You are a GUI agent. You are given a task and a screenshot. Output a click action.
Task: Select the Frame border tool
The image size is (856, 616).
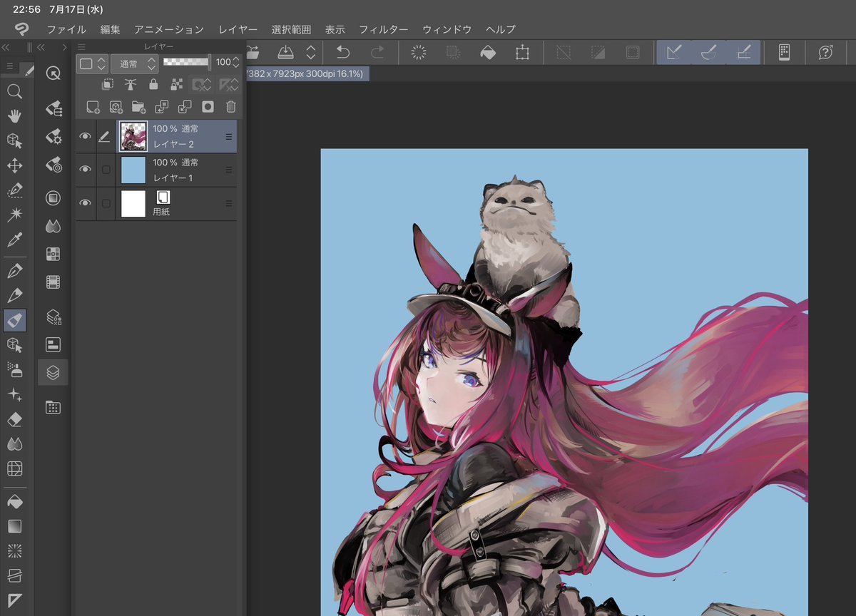14,575
